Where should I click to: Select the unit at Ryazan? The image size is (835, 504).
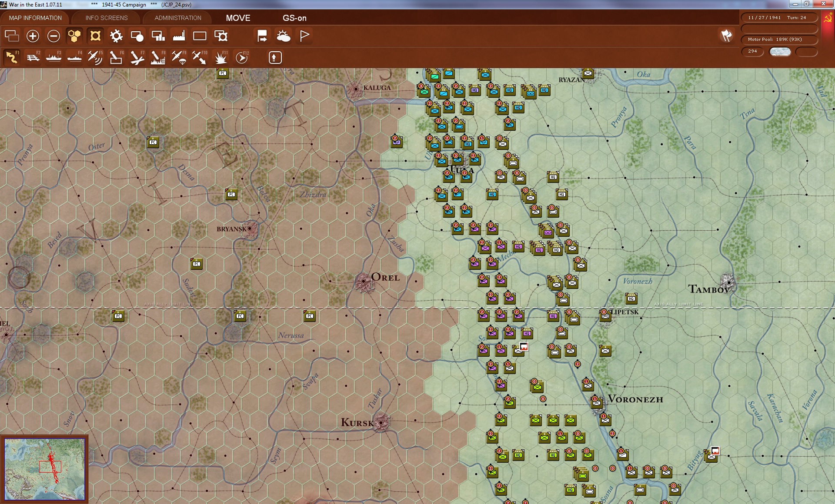pyautogui.click(x=588, y=73)
